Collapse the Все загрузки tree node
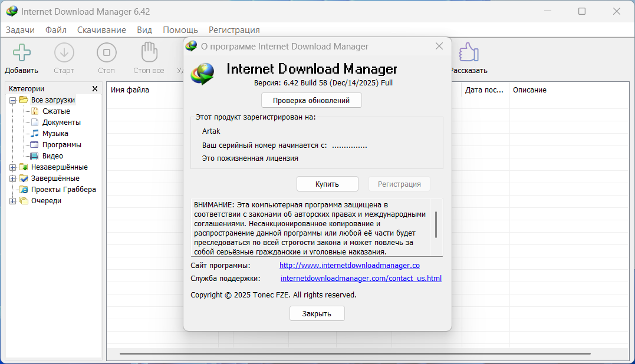 [12, 100]
